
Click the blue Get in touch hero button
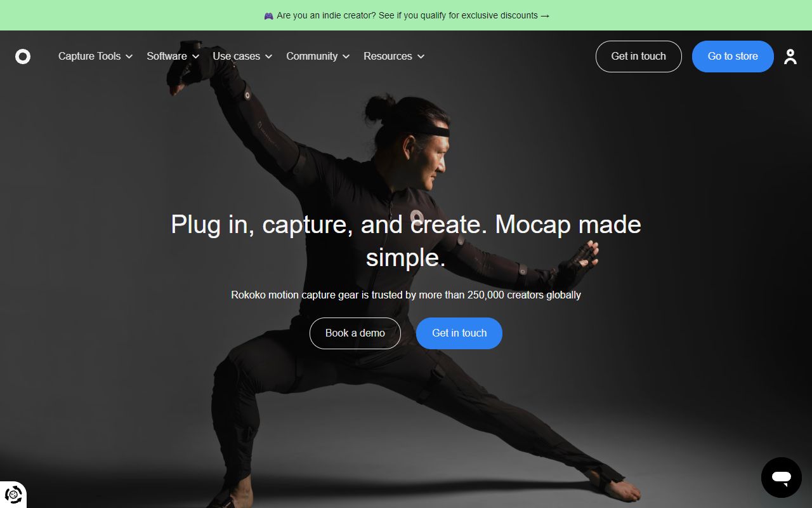[459, 333]
